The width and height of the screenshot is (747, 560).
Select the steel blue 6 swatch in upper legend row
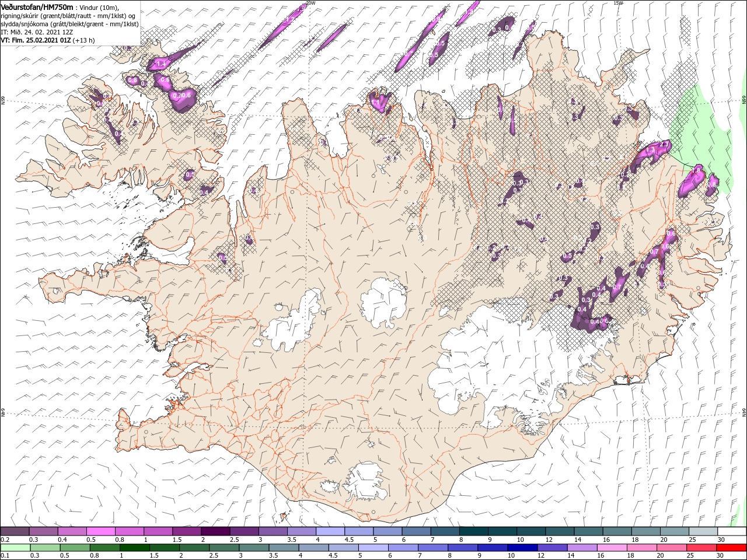click(x=416, y=531)
